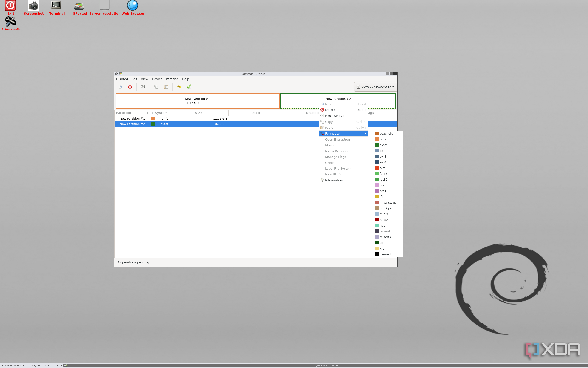Open the Help menu

tap(186, 79)
